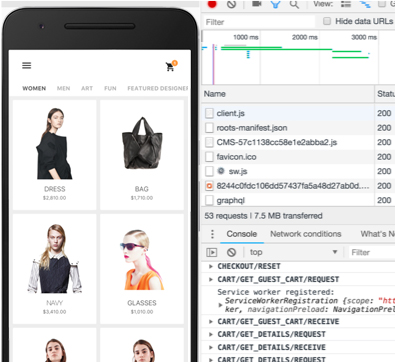Switch to the Console drawer tab

coord(242,234)
